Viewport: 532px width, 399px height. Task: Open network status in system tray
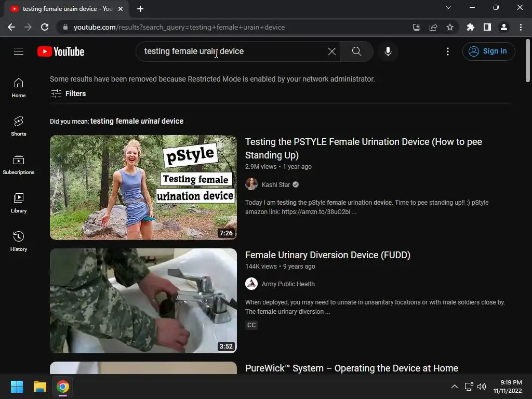click(x=469, y=387)
